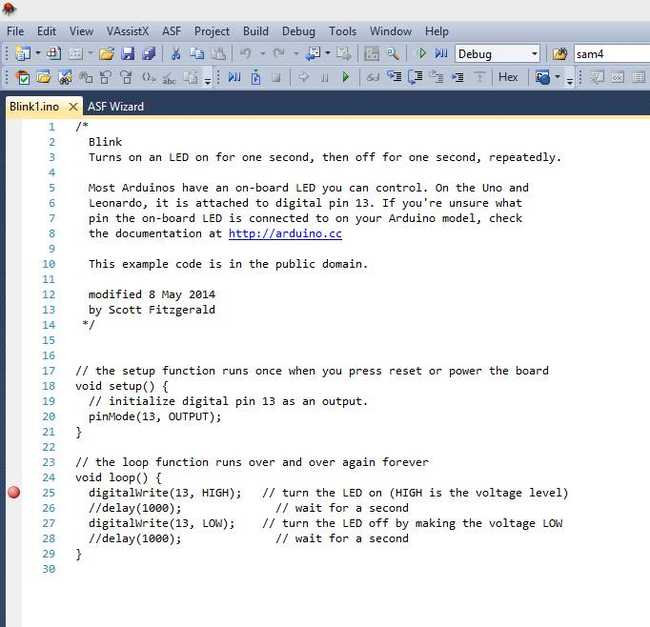Viewport: 650px width, 627px height.
Task: Toggle the red breakpoint on line 25
Action: 14,492
